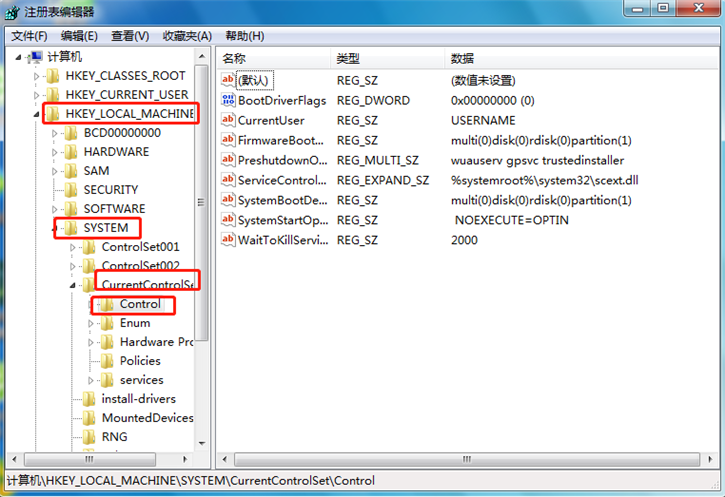Expand the ControlSet001 subtree
This screenshot has width=725, height=497.
[74, 247]
